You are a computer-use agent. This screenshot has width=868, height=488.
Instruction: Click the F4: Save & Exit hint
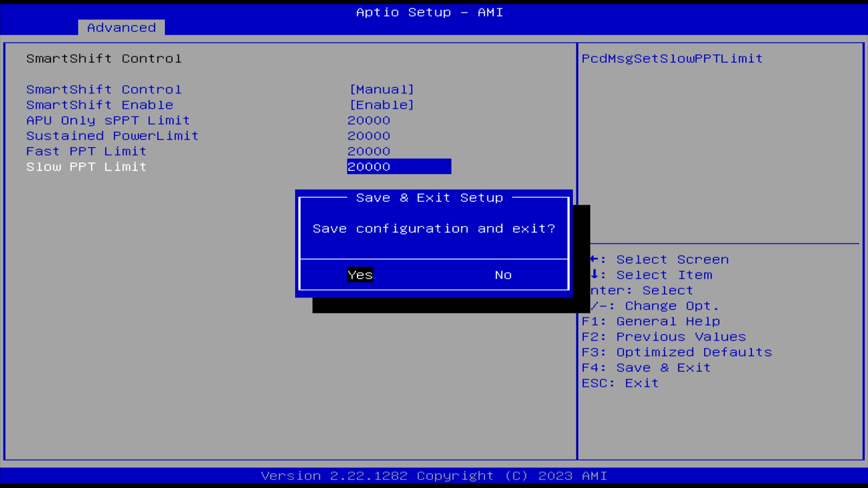point(646,367)
